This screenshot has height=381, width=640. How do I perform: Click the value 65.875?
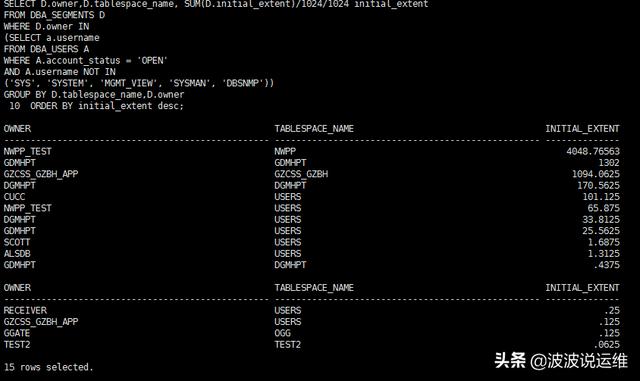pyautogui.click(x=604, y=208)
